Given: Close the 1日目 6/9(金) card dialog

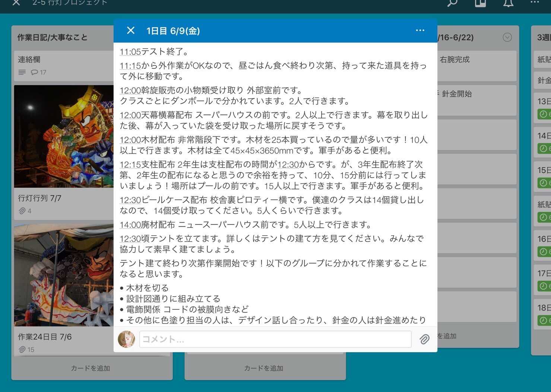Looking at the screenshot, I should [x=130, y=31].
